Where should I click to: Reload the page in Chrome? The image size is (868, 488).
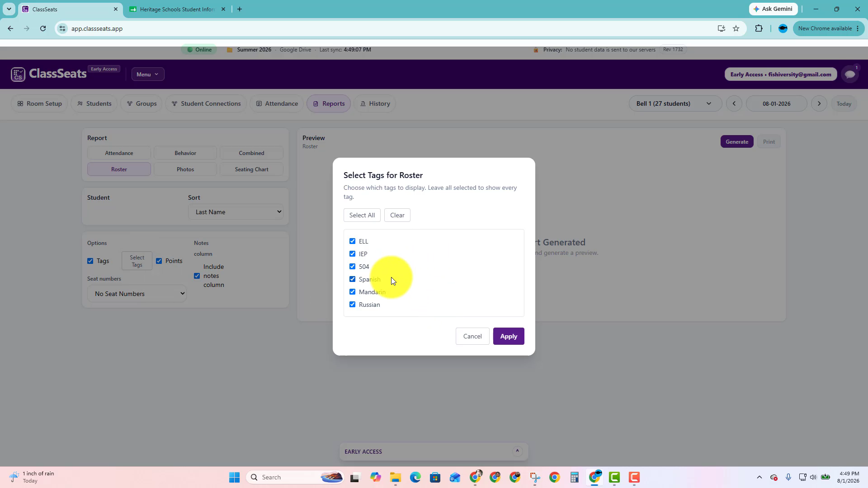click(43, 28)
